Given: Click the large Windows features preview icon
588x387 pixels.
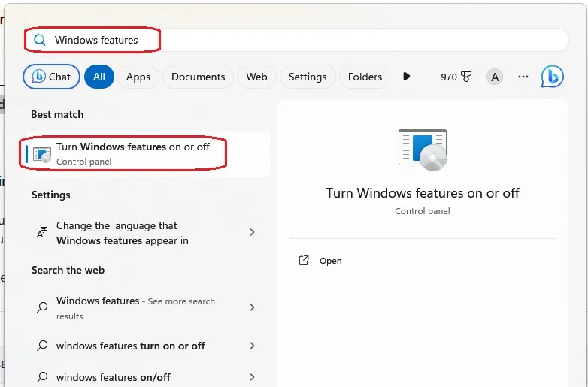Looking at the screenshot, I should [x=423, y=150].
